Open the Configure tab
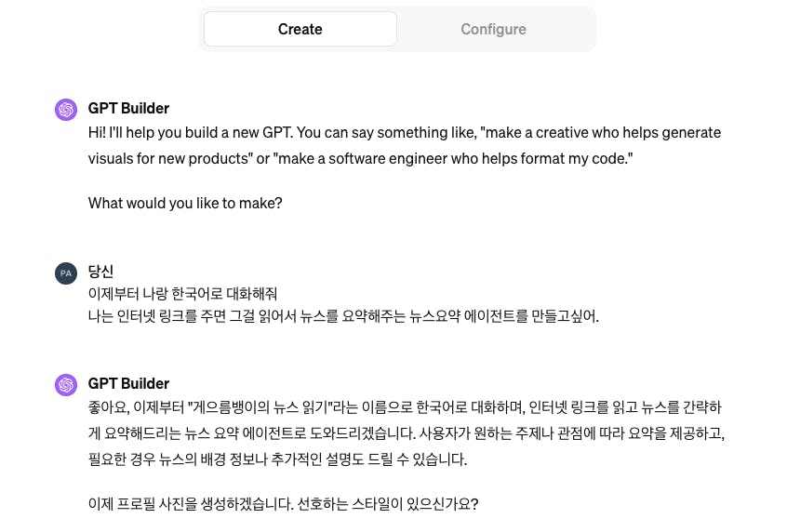 (x=493, y=29)
